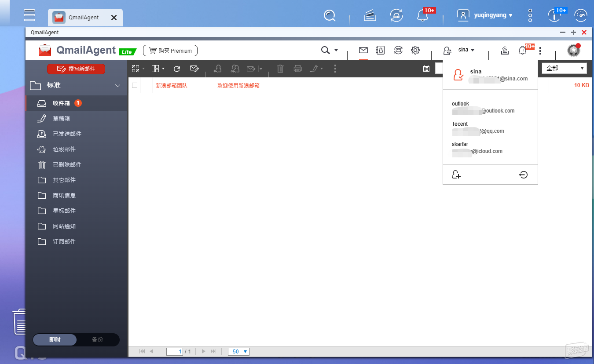Click the 购买 Premium button

click(x=170, y=51)
